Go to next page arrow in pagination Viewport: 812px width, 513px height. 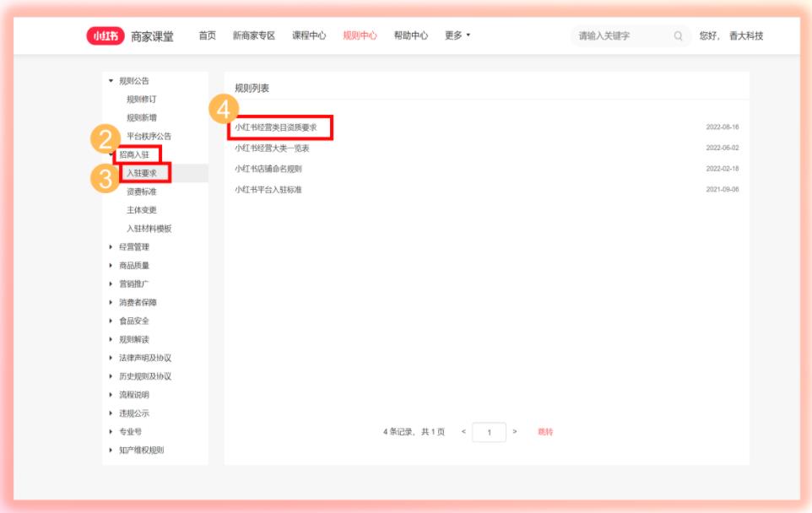point(514,431)
